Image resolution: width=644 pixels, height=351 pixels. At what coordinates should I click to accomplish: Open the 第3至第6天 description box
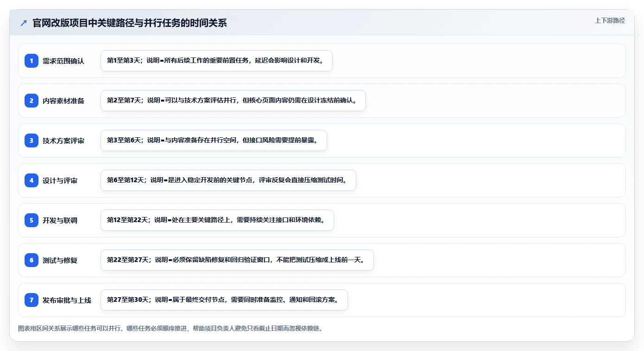[x=214, y=140]
